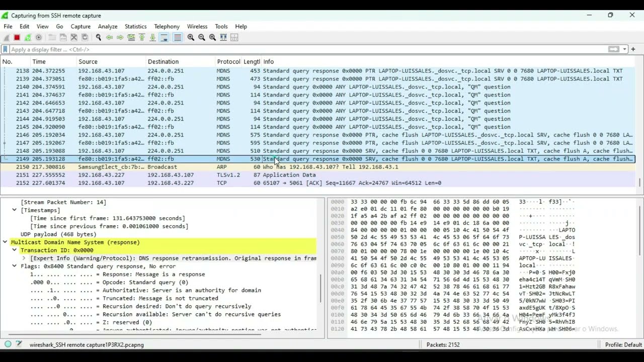Select MDNS packet number 2138
644x362 pixels.
pyautogui.click(x=318, y=71)
